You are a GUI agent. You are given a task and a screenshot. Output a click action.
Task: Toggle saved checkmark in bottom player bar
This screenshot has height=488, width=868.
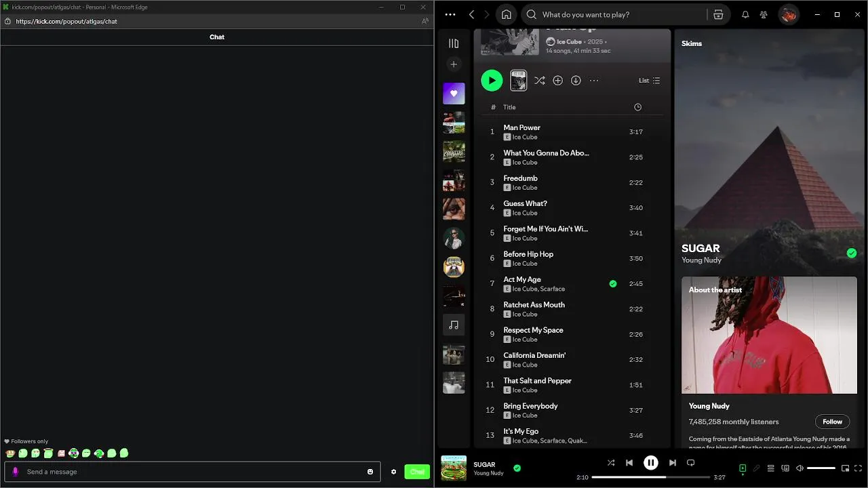click(x=517, y=468)
